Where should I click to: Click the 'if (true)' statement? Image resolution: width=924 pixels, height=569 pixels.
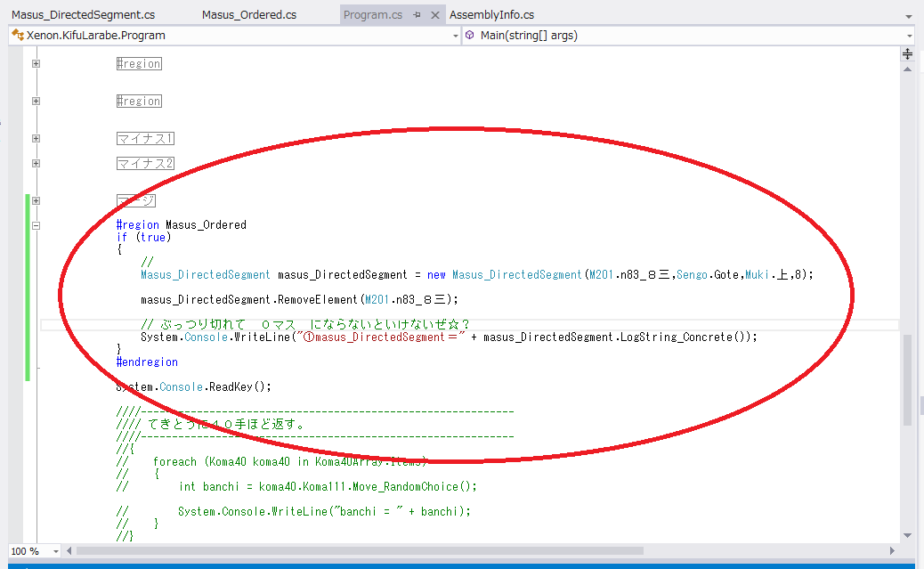144,237
